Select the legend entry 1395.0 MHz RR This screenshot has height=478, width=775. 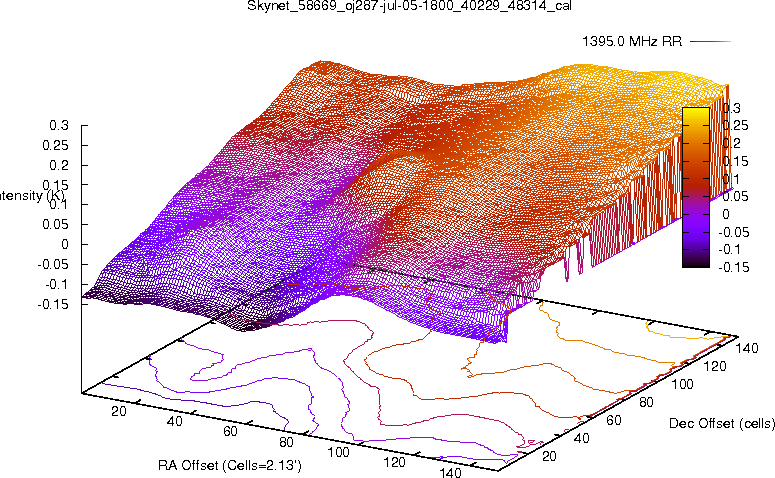click(x=632, y=42)
